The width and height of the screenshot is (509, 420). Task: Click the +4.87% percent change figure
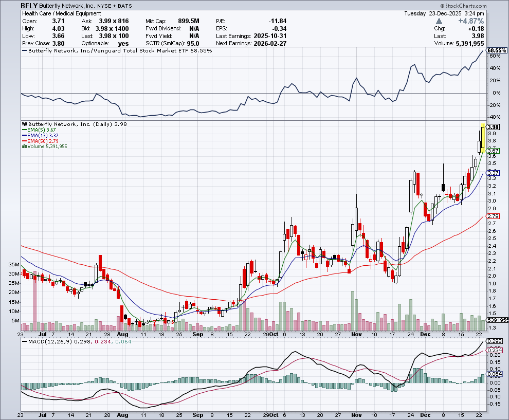[x=471, y=21]
